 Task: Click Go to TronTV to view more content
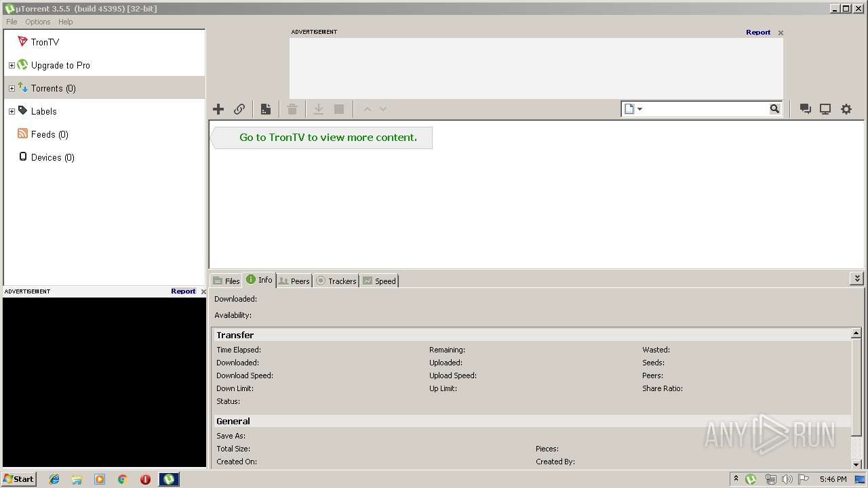(328, 137)
